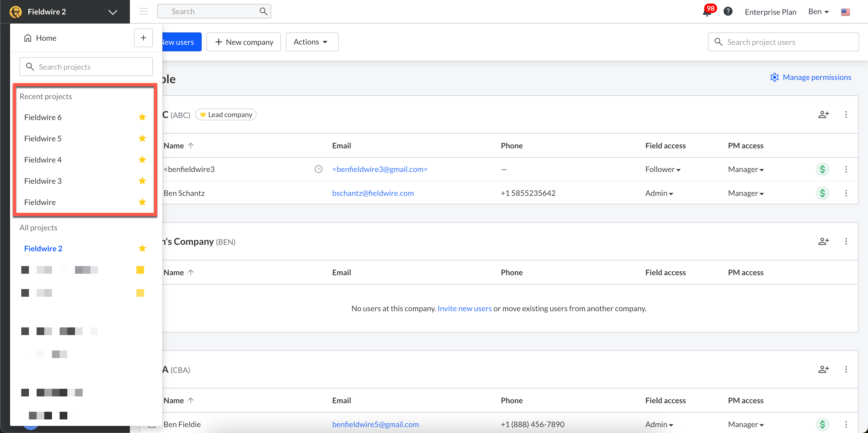Toggle star on Fieldwire 4 project
This screenshot has height=433, width=868.
142,160
